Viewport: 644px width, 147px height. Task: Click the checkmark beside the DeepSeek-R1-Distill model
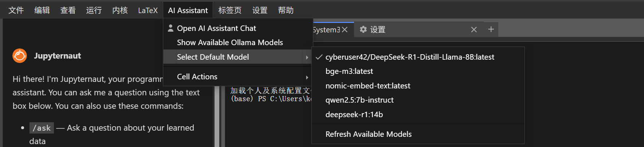(319, 57)
